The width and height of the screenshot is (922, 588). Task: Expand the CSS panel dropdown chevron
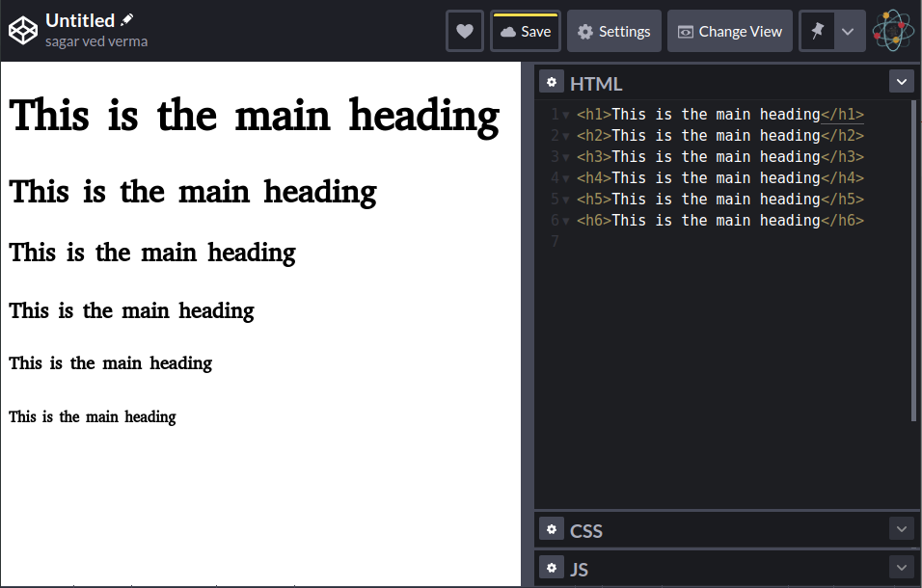pos(902,528)
